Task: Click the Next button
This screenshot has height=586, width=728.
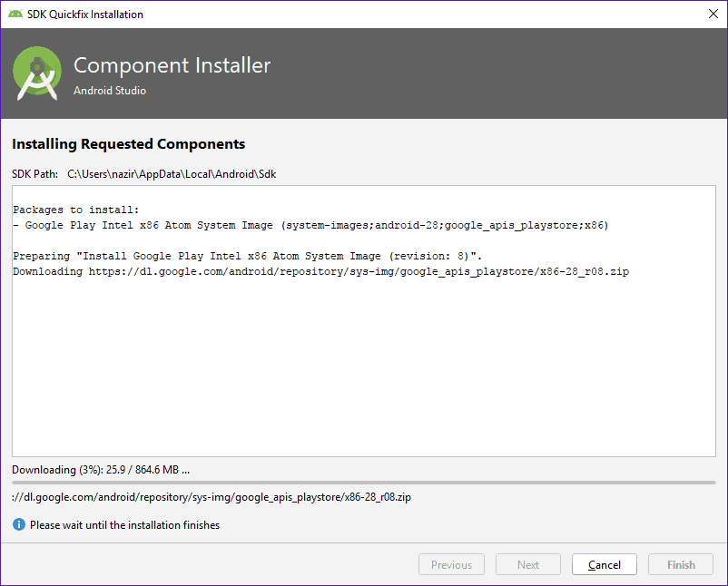Action: (x=528, y=564)
